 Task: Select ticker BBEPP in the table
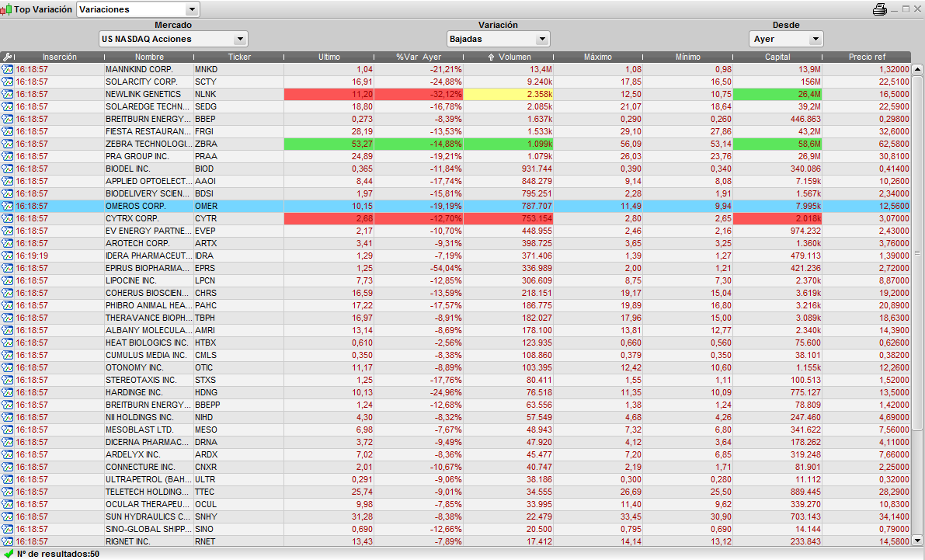point(239,404)
